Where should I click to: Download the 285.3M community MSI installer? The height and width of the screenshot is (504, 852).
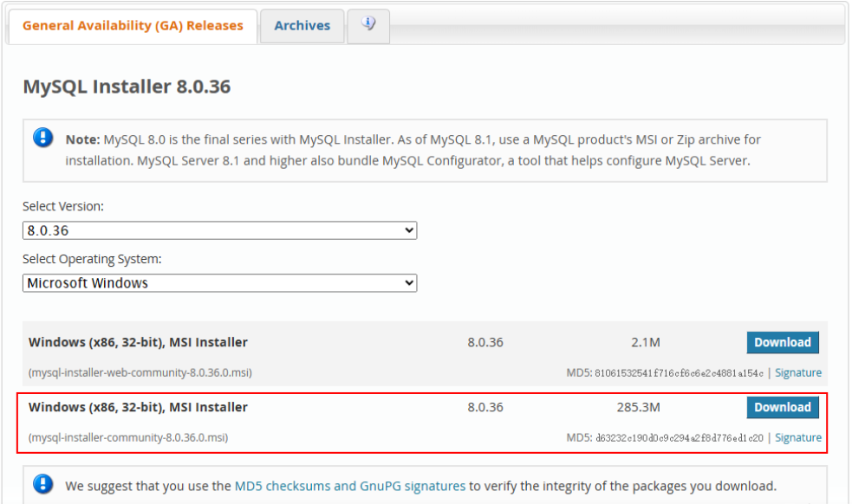(783, 407)
